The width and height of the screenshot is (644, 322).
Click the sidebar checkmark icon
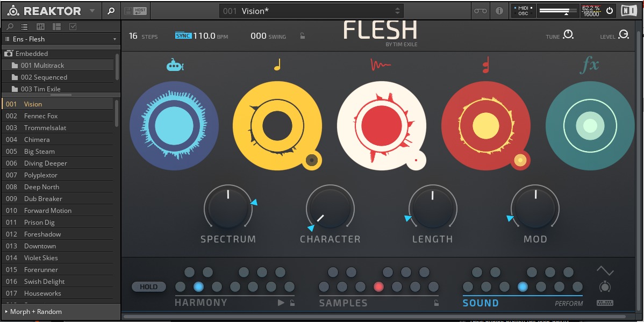[x=73, y=27]
